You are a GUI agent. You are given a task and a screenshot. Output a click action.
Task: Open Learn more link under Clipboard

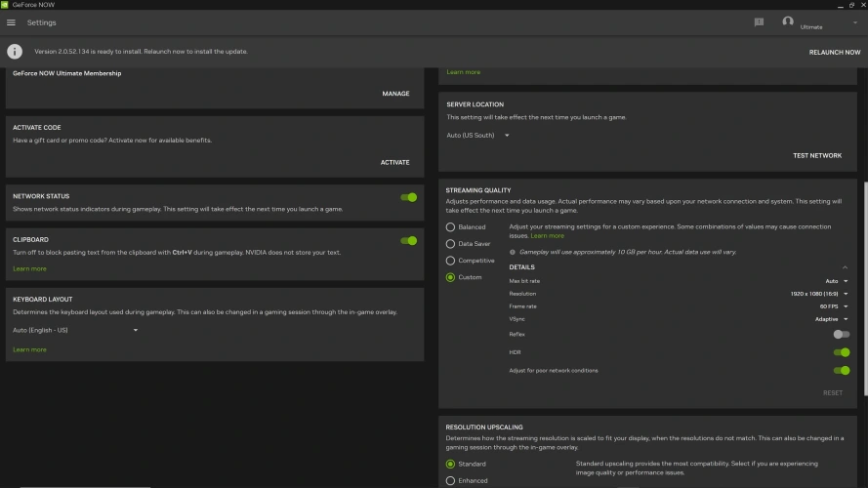pos(29,268)
